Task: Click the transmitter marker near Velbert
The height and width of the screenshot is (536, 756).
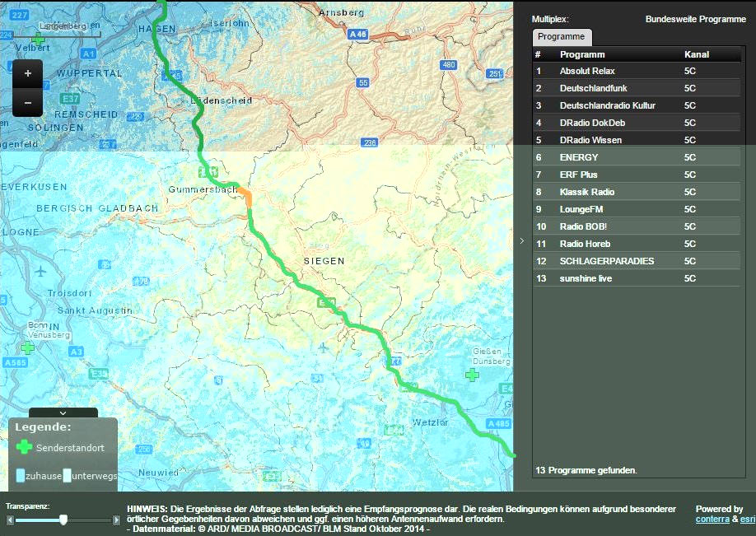Action: tap(38, 39)
